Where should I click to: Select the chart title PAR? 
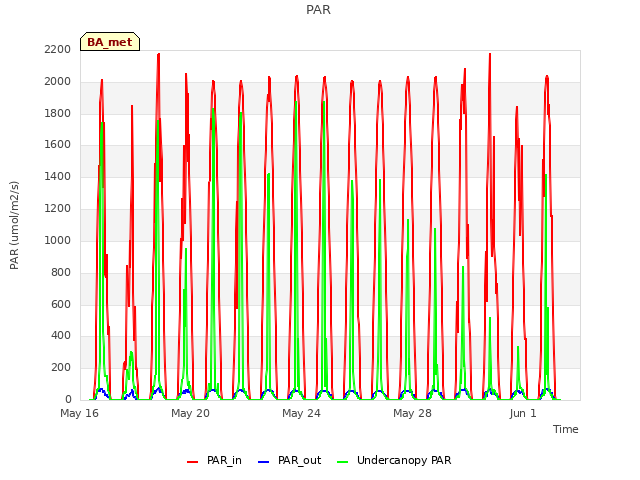pos(318,9)
